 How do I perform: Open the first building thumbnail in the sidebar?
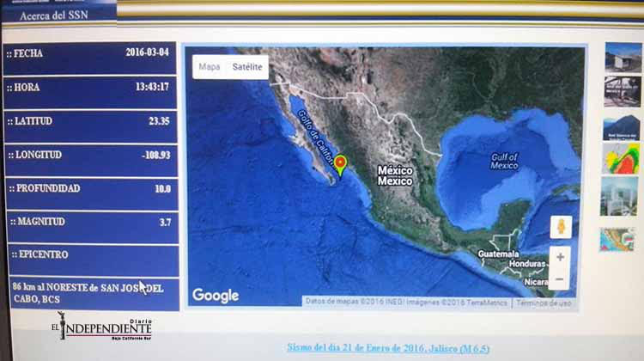[x=623, y=58]
